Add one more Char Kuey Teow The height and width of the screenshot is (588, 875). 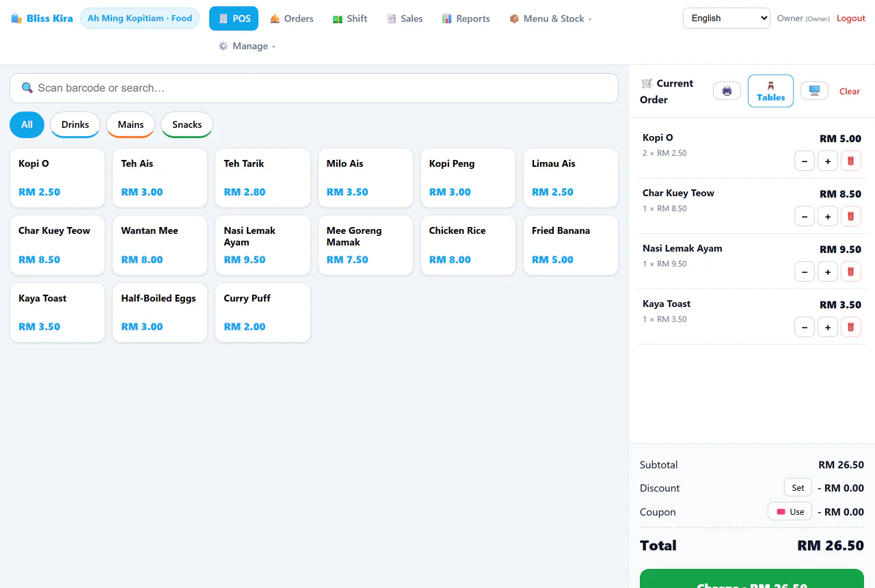(828, 217)
